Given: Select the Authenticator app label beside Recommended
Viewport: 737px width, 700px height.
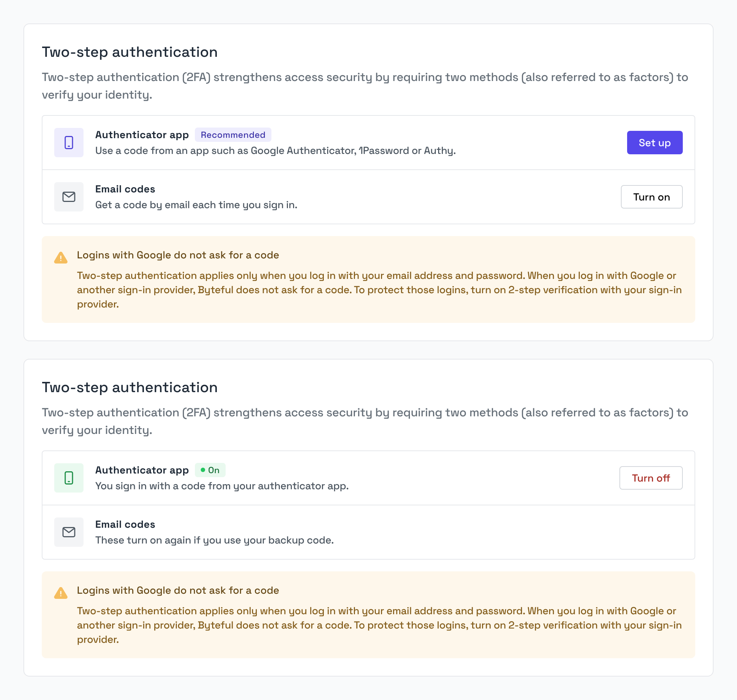Looking at the screenshot, I should (142, 135).
